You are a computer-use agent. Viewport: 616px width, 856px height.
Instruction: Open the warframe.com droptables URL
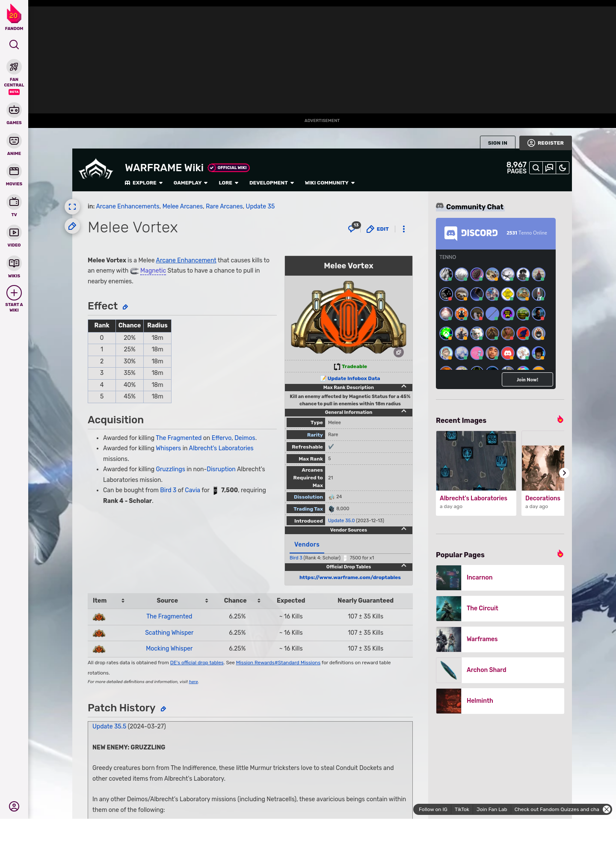(x=350, y=577)
